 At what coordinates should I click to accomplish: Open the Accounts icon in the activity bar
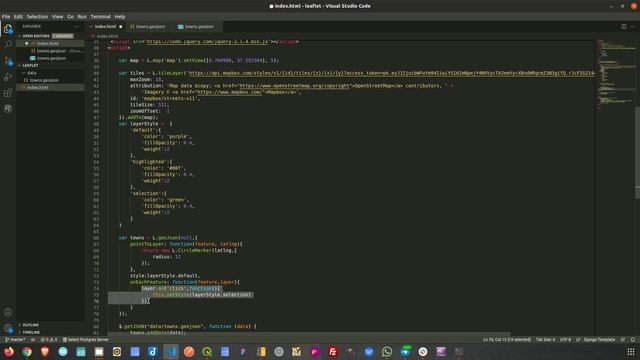coord(8,312)
